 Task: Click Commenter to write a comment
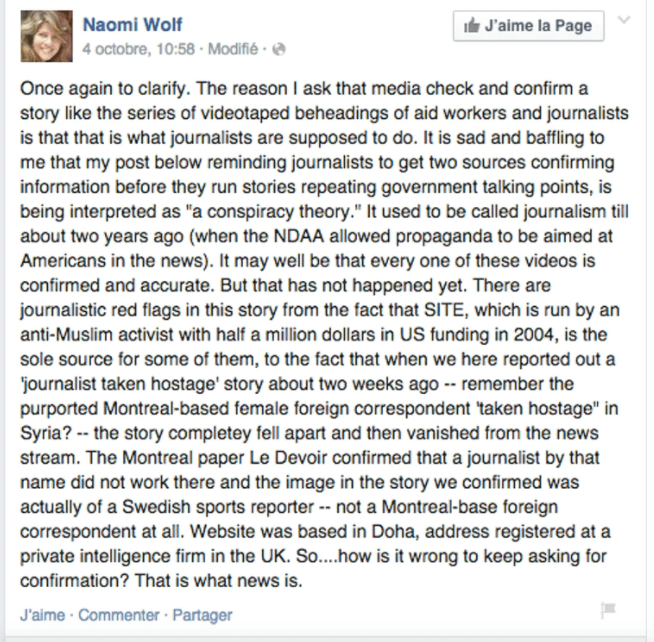point(118,615)
